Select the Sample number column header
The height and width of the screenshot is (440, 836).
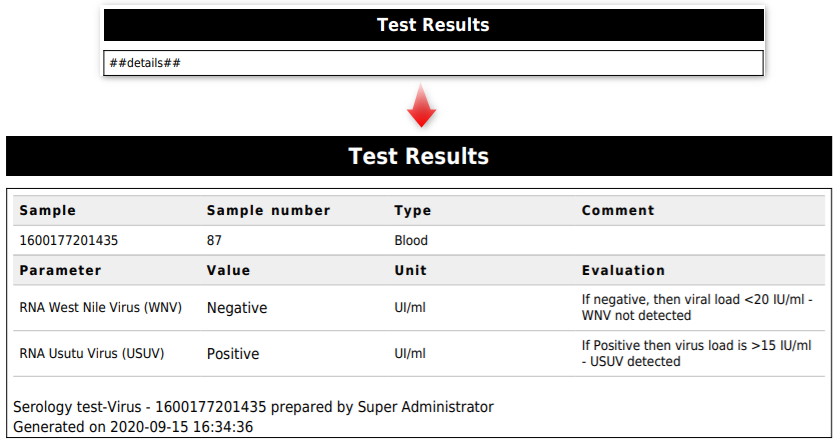pyautogui.click(x=268, y=210)
